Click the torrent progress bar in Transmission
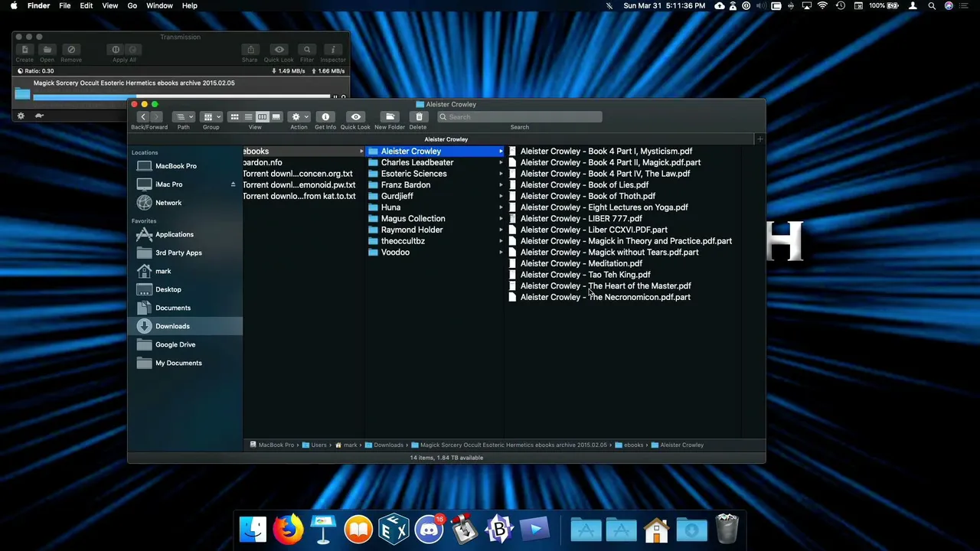 pyautogui.click(x=181, y=96)
